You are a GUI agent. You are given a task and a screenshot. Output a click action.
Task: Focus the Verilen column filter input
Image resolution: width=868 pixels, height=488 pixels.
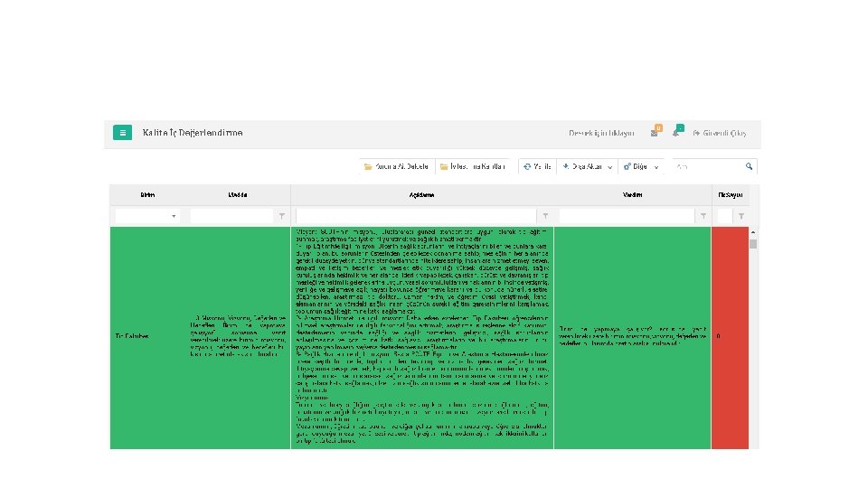pyautogui.click(x=627, y=216)
